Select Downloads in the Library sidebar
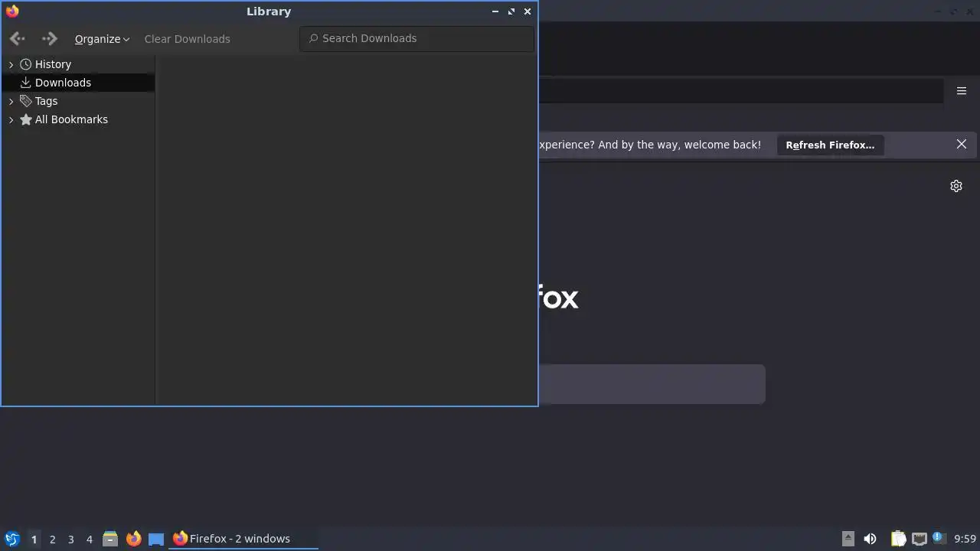Image resolution: width=980 pixels, height=551 pixels. [78, 83]
